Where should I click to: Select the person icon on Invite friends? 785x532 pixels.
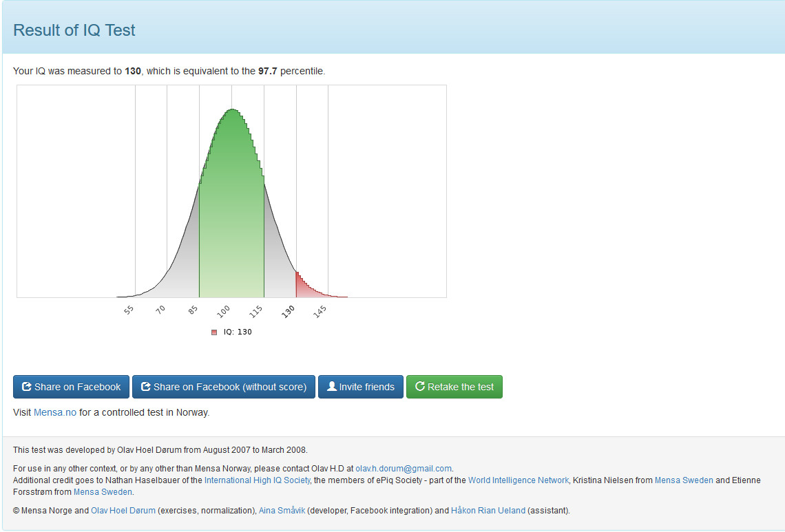click(331, 386)
